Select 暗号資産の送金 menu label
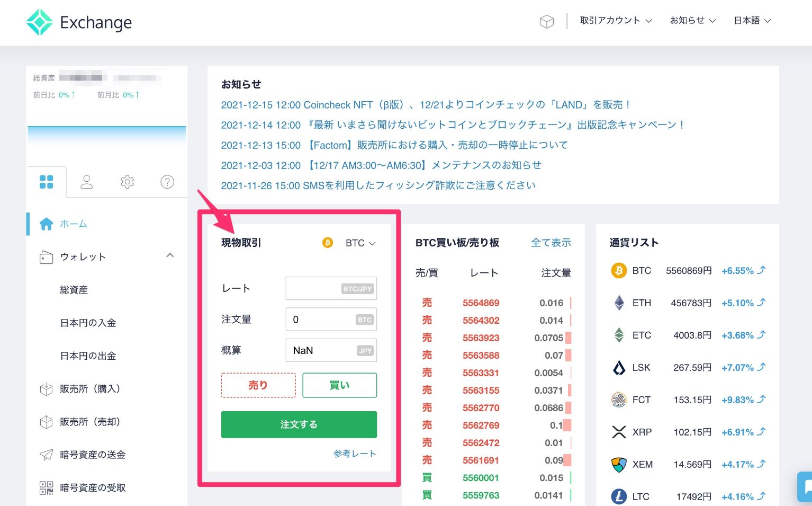Screen dimensions: 812x506 point(93,455)
